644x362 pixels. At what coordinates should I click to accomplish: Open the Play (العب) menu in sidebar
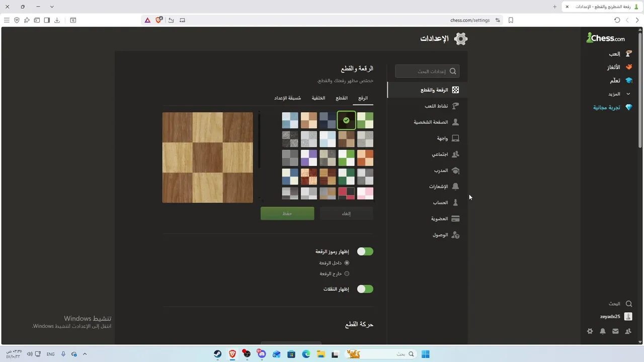point(620,54)
